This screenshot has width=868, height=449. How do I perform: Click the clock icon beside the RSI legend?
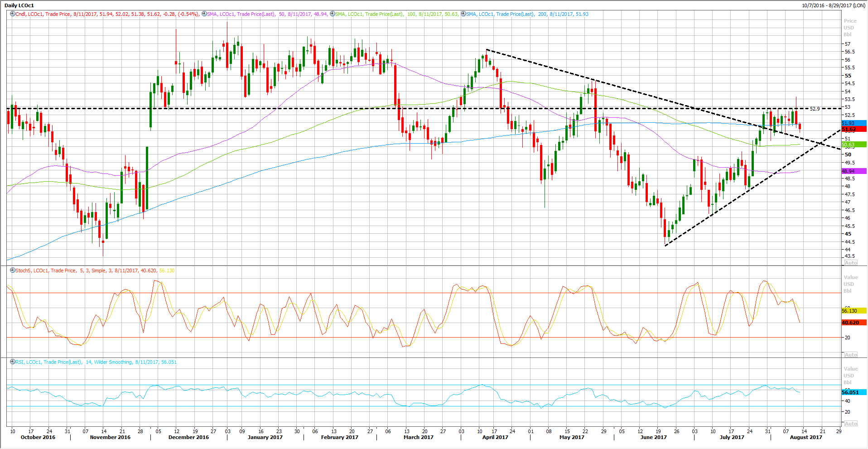(13, 362)
